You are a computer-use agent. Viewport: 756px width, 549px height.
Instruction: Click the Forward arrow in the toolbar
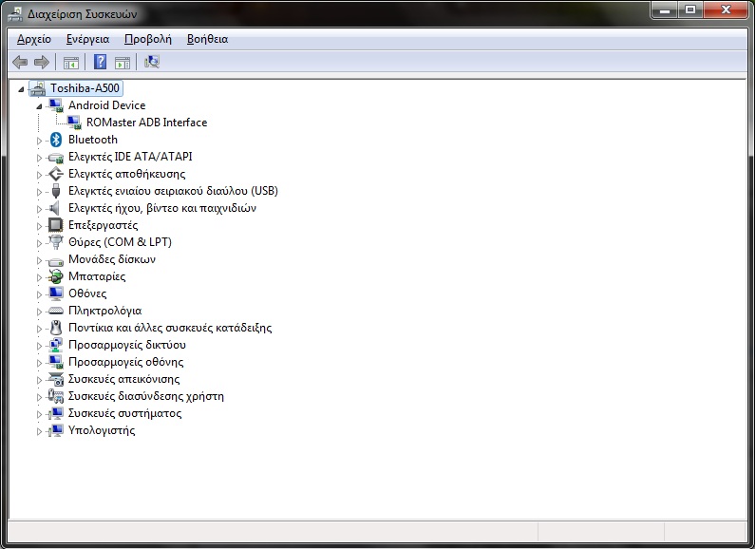[41, 63]
